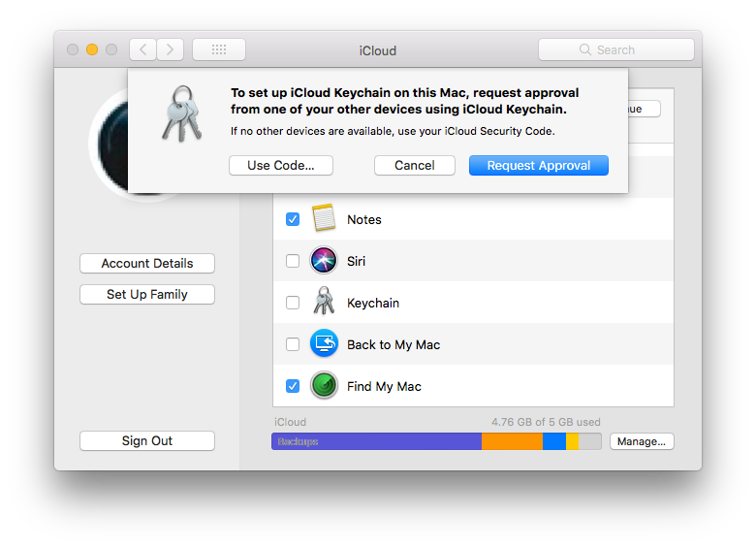Viewport: 756px width, 548px height.
Task: Click the Back to My Mac icon
Action: point(324,343)
